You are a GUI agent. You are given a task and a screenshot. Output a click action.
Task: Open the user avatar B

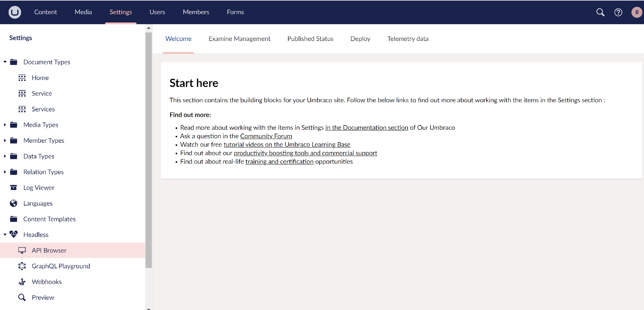coord(637,12)
